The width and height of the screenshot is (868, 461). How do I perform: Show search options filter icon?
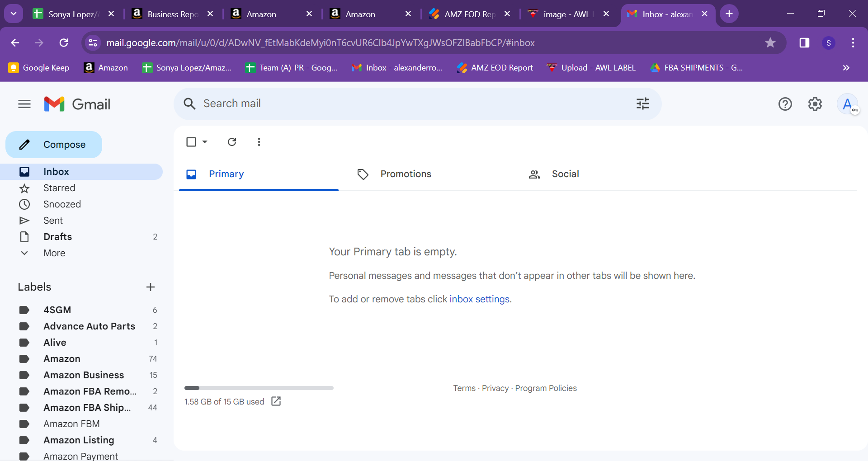(642, 104)
